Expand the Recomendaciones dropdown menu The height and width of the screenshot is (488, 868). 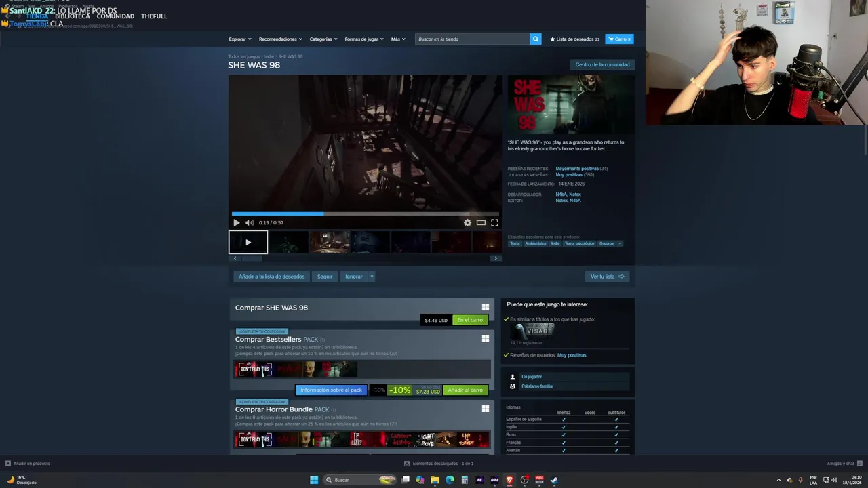pos(281,39)
